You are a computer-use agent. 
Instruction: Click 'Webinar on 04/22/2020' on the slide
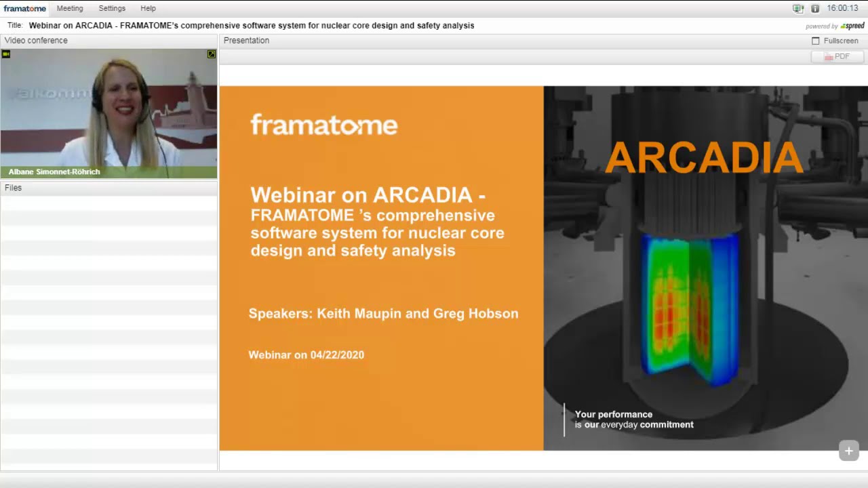tap(307, 354)
